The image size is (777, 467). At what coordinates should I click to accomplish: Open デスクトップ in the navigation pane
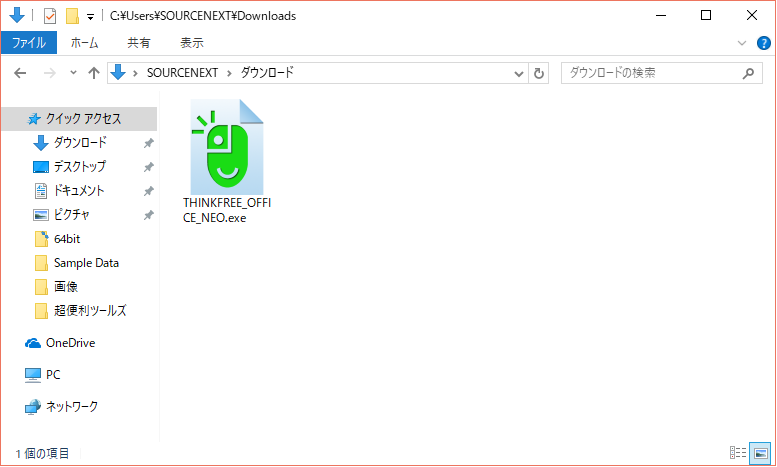click(x=79, y=167)
